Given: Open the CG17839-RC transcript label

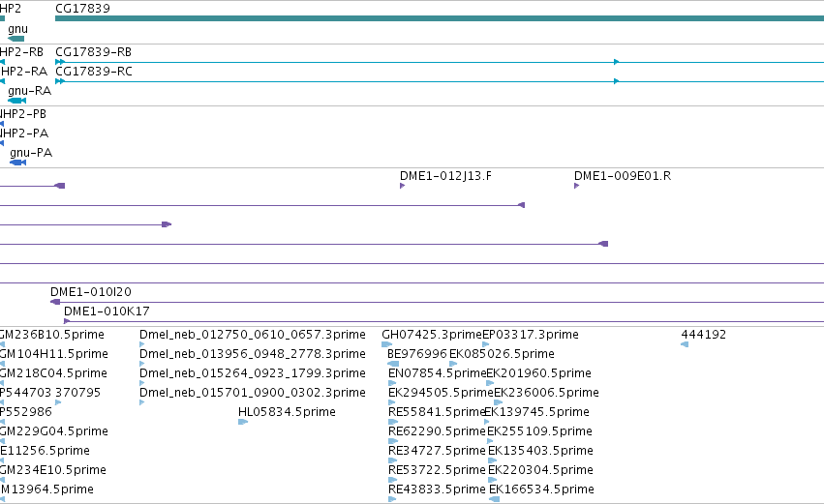Looking at the screenshot, I should click(94, 72).
